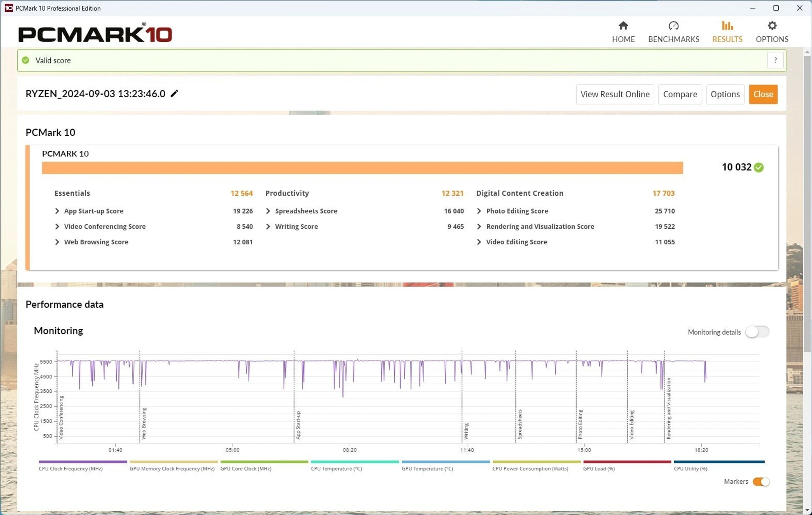Click the result name RYZEN_2024-09-03 13:23:46.0
The height and width of the screenshot is (515, 812).
coord(95,94)
